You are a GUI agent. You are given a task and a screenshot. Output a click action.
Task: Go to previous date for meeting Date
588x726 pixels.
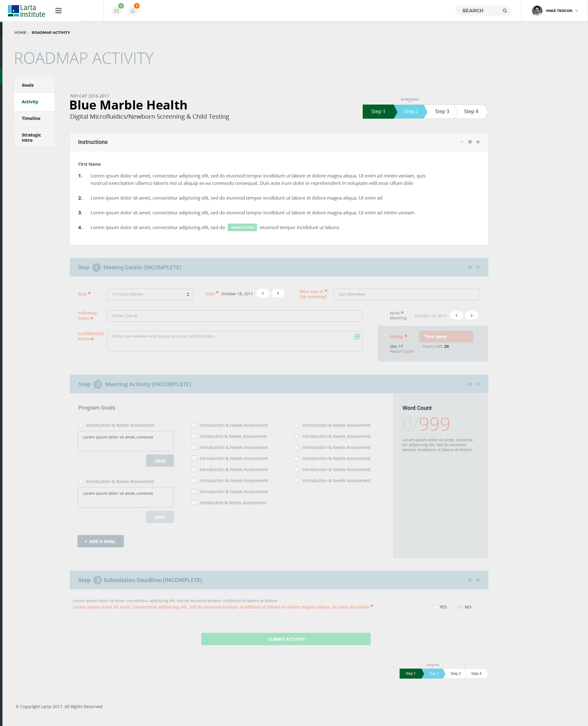(x=263, y=293)
